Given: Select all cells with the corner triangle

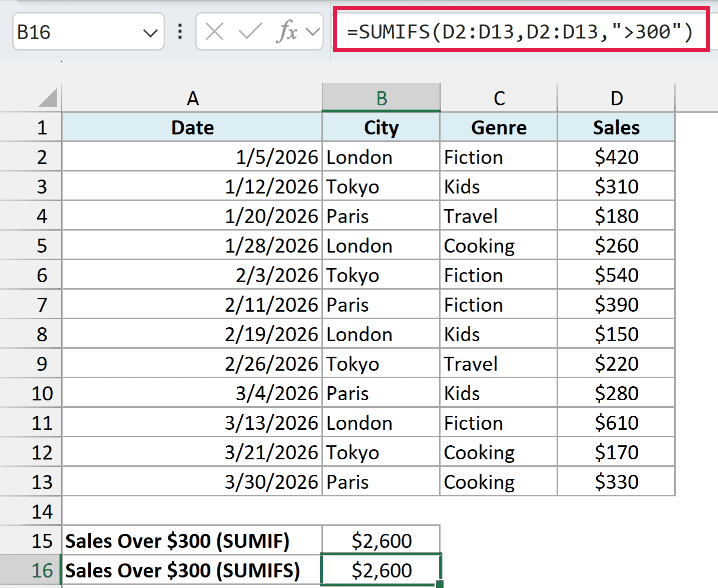Looking at the screenshot, I should (47, 98).
